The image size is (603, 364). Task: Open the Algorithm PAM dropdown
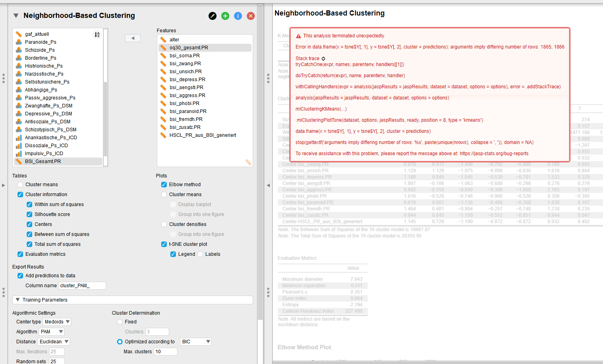(51, 331)
